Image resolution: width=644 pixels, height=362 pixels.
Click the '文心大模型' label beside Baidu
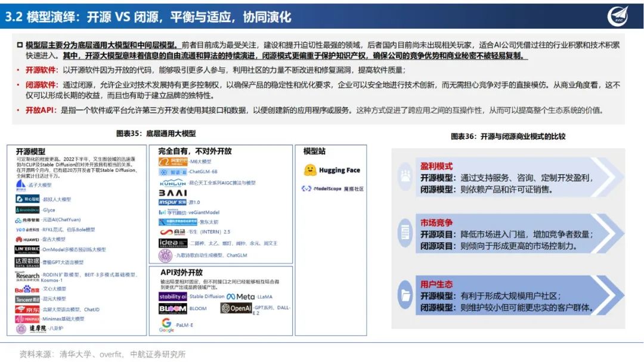click(54, 289)
